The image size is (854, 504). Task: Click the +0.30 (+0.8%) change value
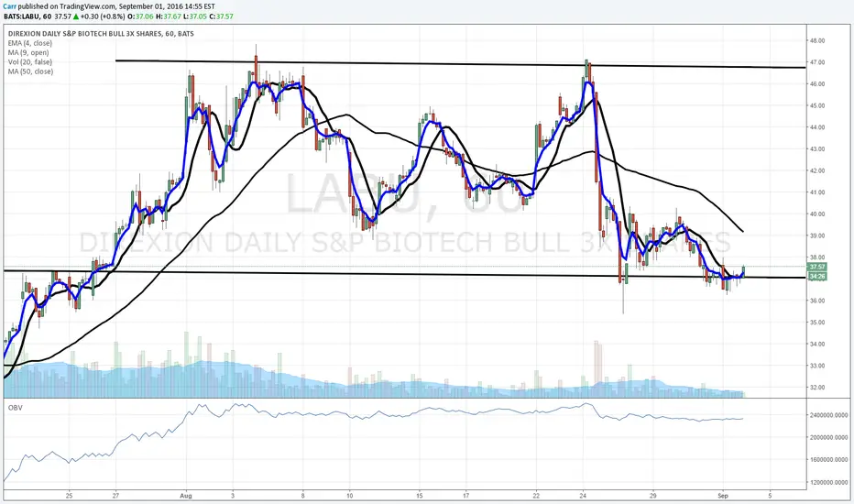pyautogui.click(x=103, y=16)
